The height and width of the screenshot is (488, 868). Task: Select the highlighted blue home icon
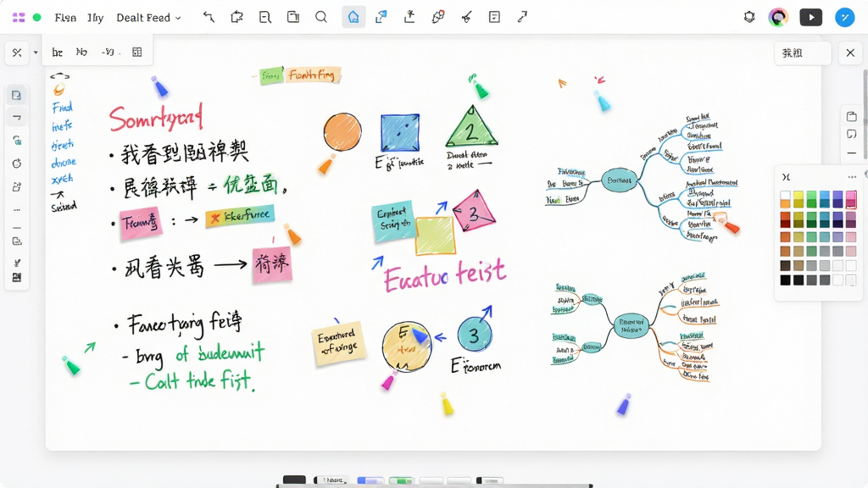(x=353, y=17)
